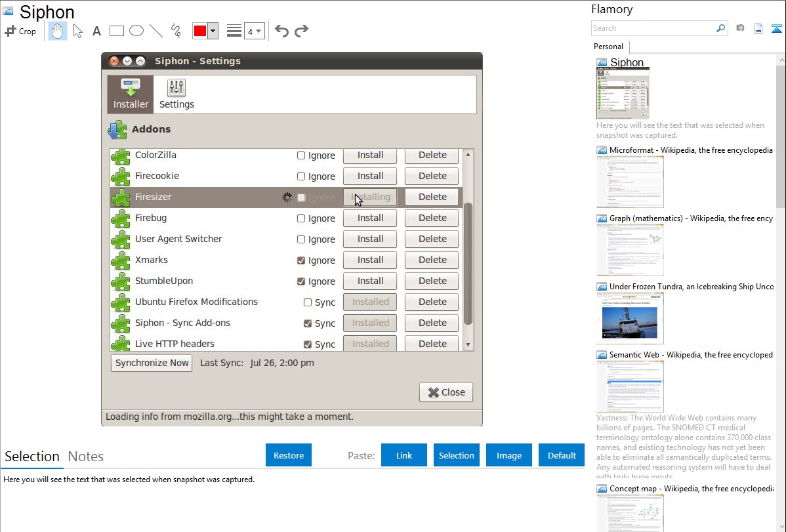
Task: Click the Restore button
Action: [x=289, y=455]
